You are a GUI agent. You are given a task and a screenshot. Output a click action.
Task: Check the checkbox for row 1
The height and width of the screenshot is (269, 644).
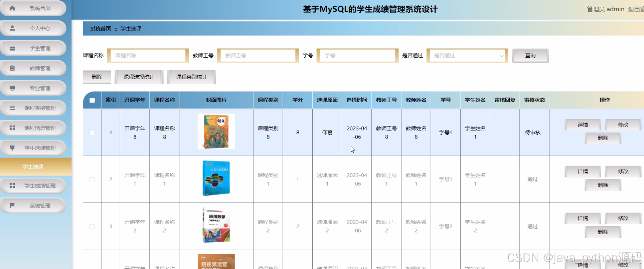pyautogui.click(x=92, y=133)
